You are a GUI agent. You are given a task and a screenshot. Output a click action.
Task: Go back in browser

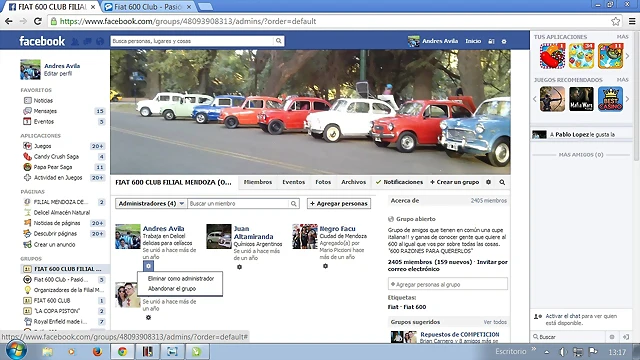9,21
